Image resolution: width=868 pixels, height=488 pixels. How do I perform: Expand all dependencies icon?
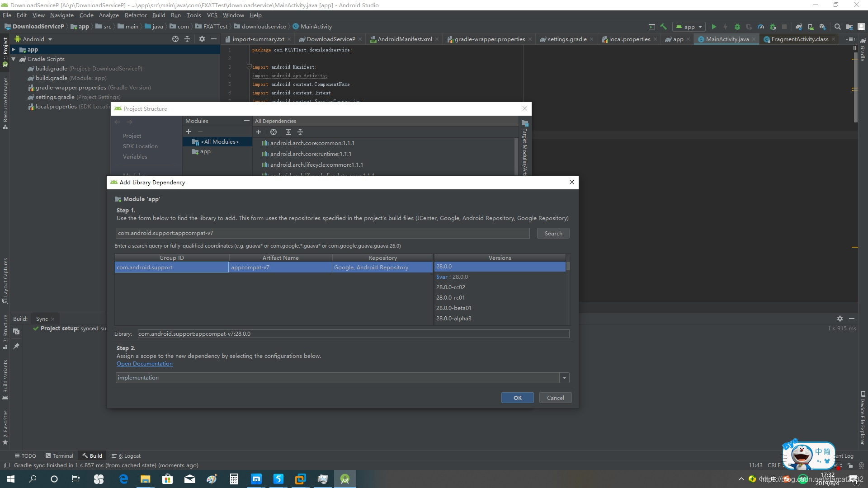pos(288,132)
